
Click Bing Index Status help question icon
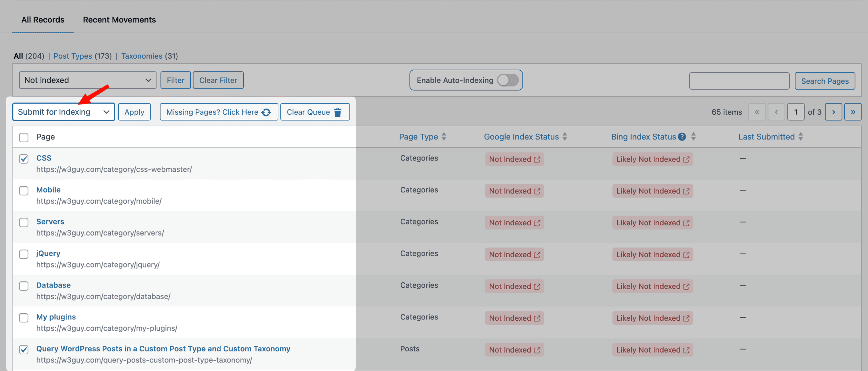point(682,137)
